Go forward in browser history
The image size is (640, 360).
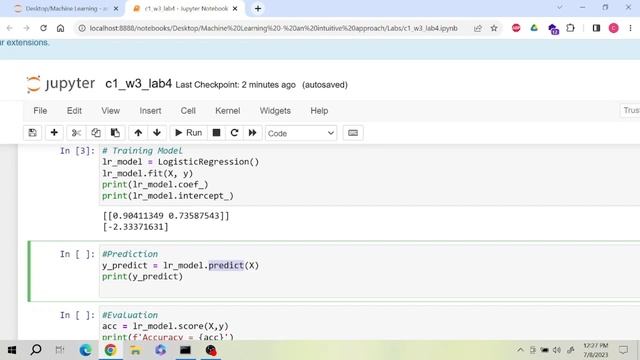pyautogui.click(x=27, y=28)
